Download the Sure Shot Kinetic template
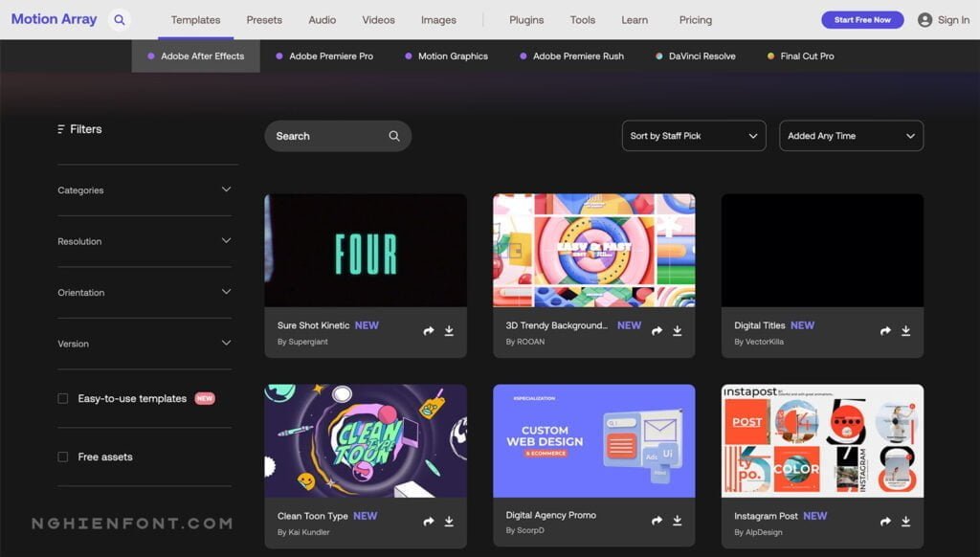980x557 pixels. (449, 331)
